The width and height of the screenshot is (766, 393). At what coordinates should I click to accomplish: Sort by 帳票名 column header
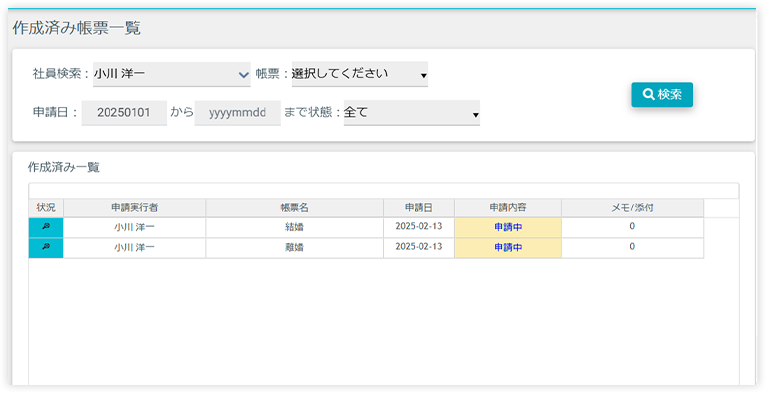[x=295, y=208]
